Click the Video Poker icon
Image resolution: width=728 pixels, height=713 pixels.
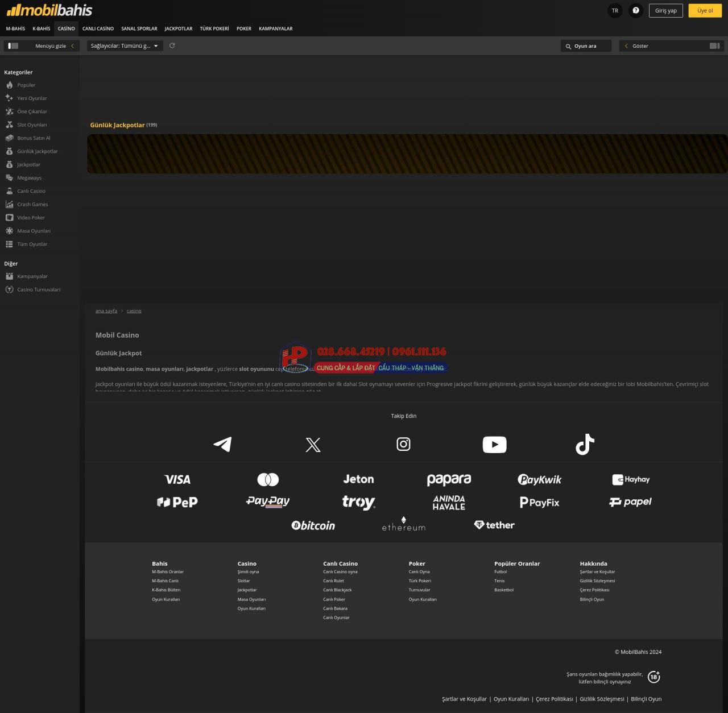tap(9, 217)
